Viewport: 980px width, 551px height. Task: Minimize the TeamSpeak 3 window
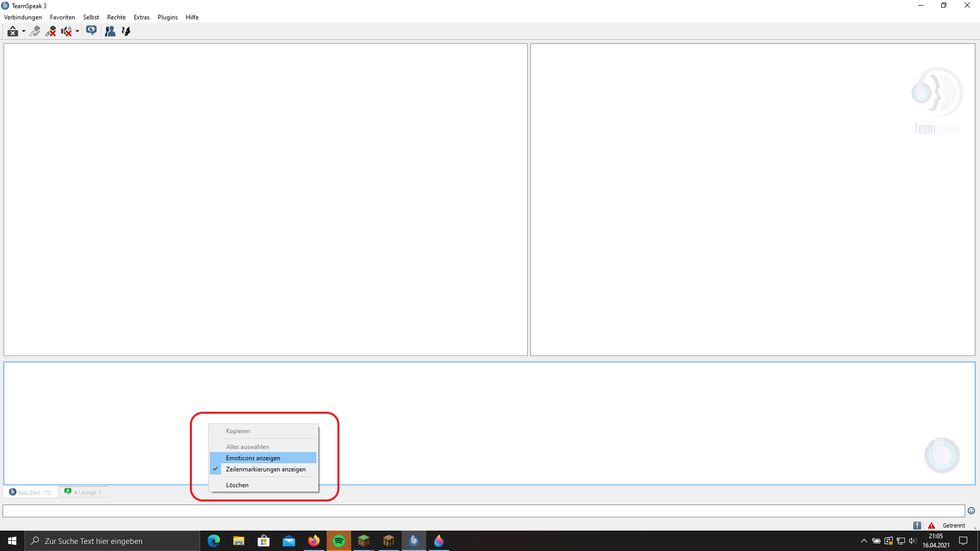point(921,6)
